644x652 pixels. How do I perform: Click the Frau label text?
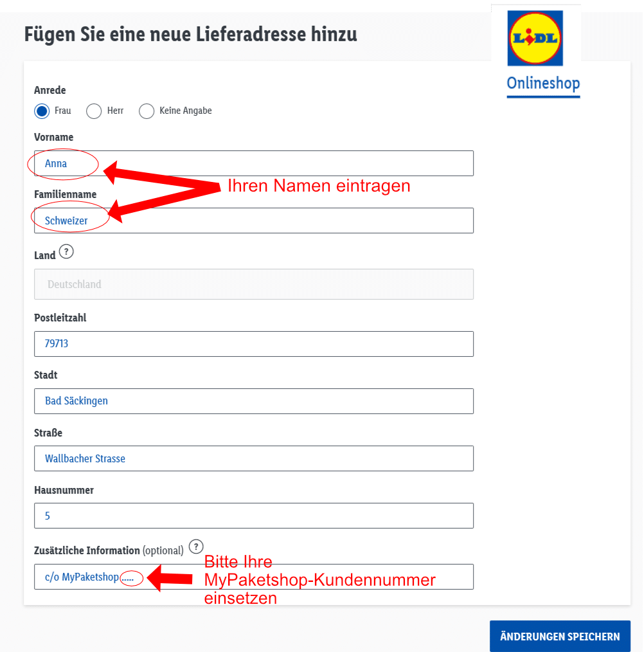point(63,111)
